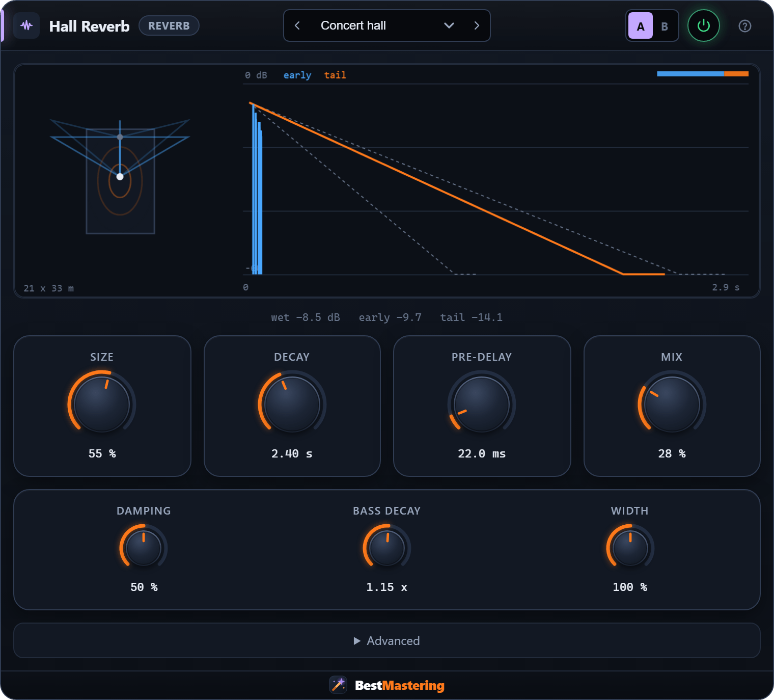Click the BASS DECAY knob
774x700 pixels.
coord(387,548)
